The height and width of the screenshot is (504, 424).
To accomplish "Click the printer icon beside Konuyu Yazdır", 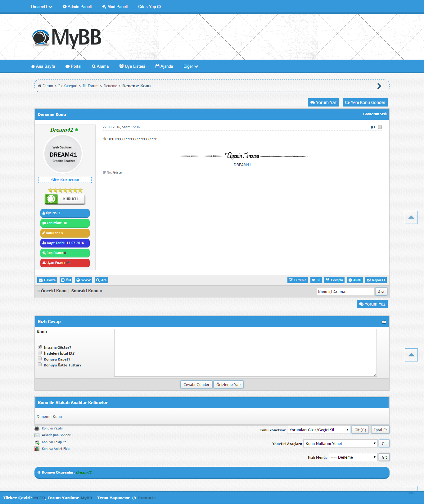I will pos(37,428).
